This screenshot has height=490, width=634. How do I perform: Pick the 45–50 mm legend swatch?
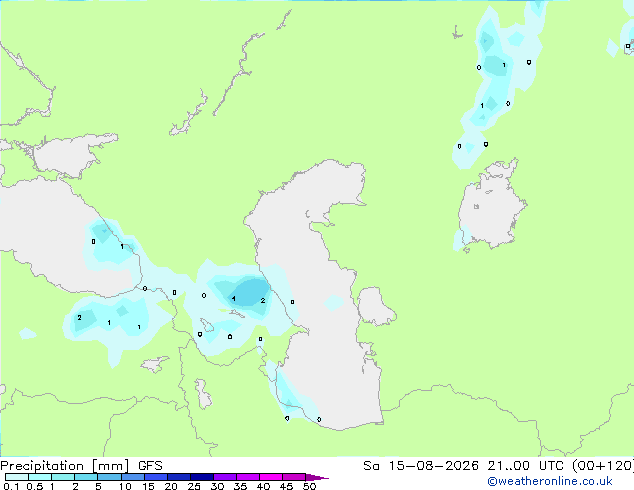pyautogui.click(x=294, y=477)
